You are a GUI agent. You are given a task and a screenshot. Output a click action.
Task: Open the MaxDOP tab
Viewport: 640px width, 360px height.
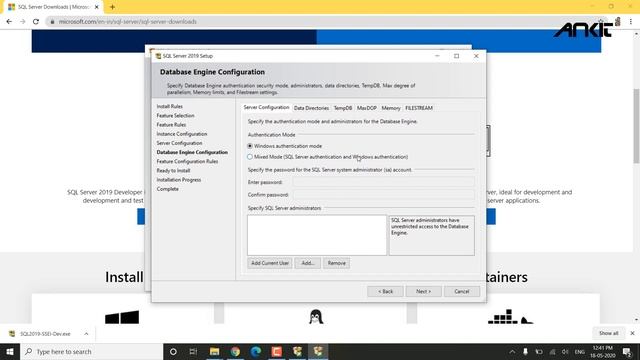367,108
